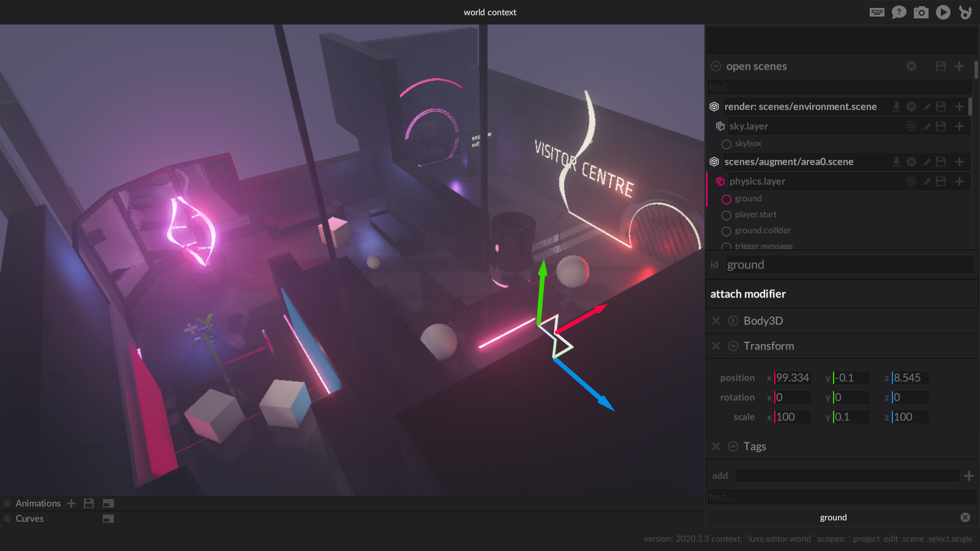
Task: Rename area0.scene using the pencil icon
Action: pos(926,162)
